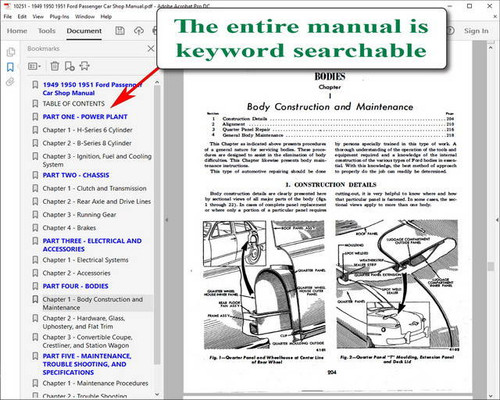Click the Body Construction and Maintenance heading
500x400 pixels.
point(330,107)
